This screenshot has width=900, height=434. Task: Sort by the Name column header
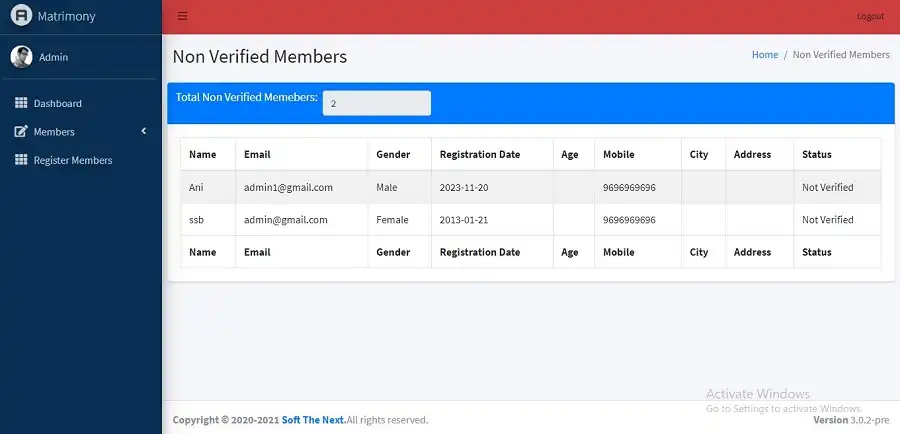coord(202,155)
